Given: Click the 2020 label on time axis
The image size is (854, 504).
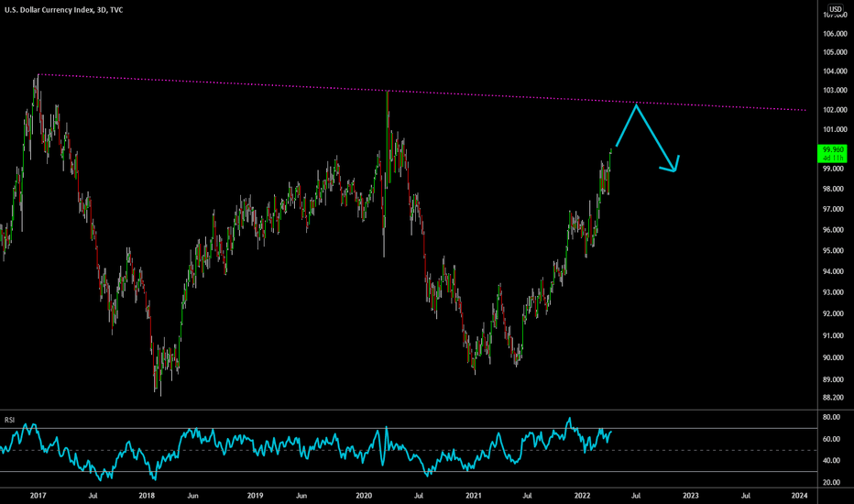Looking at the screenshot, I should tap(364, 495).
